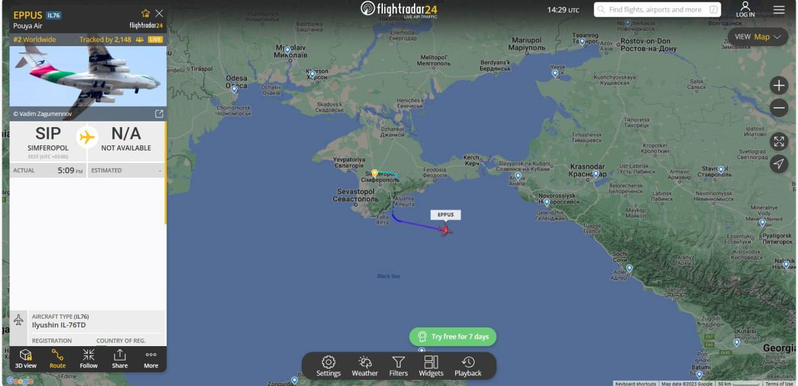The width and height of the screenshot is (798, 386).
Task: Click Try free for 7 days
Action: point(452,337)
